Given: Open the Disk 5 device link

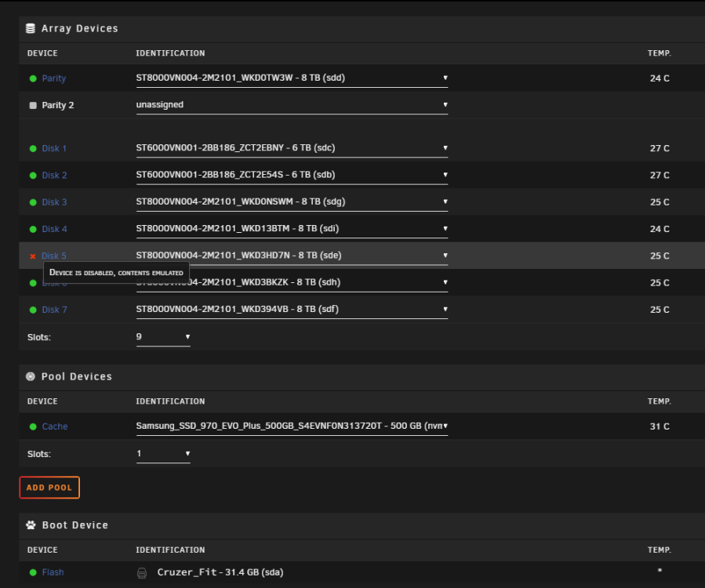Looking at the screenshot, I should point(54,256).
